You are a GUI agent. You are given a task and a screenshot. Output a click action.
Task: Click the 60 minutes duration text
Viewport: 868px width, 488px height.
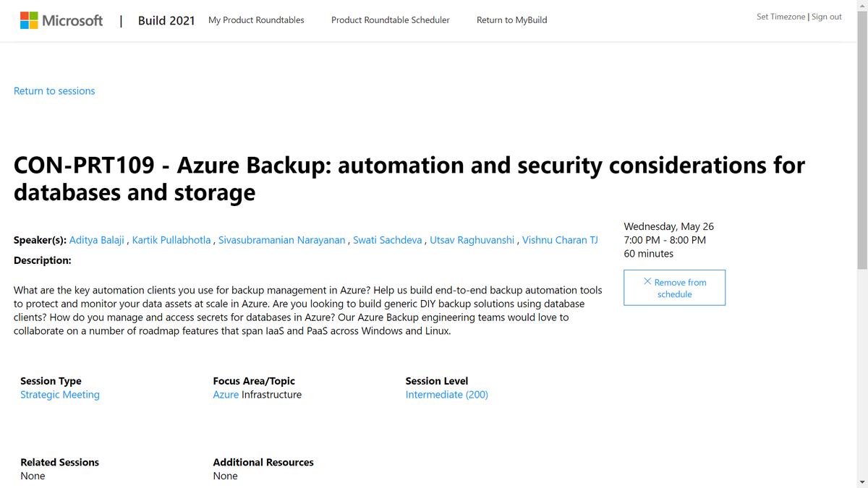[649, 254]
